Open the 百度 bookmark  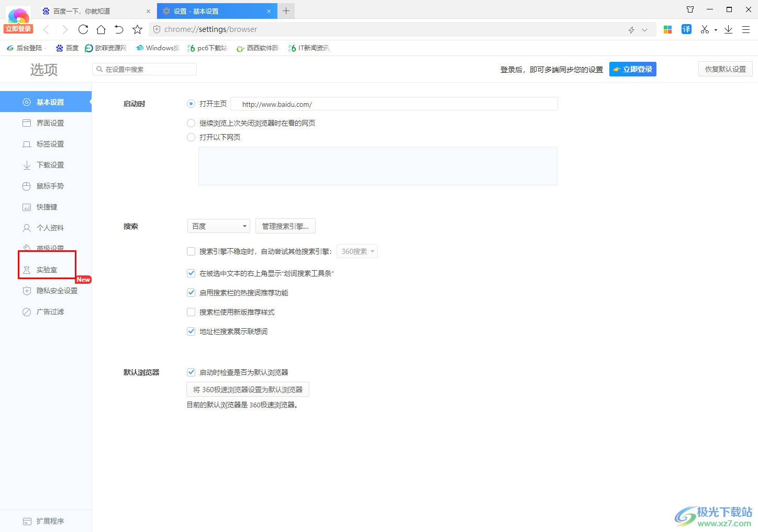68,48
